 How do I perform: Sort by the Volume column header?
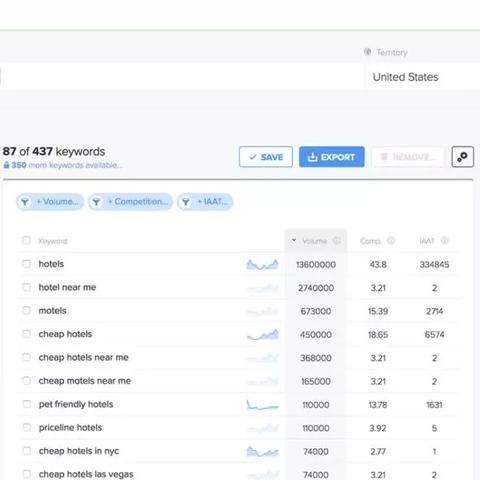pyautogui.click(x=314, y=241)
